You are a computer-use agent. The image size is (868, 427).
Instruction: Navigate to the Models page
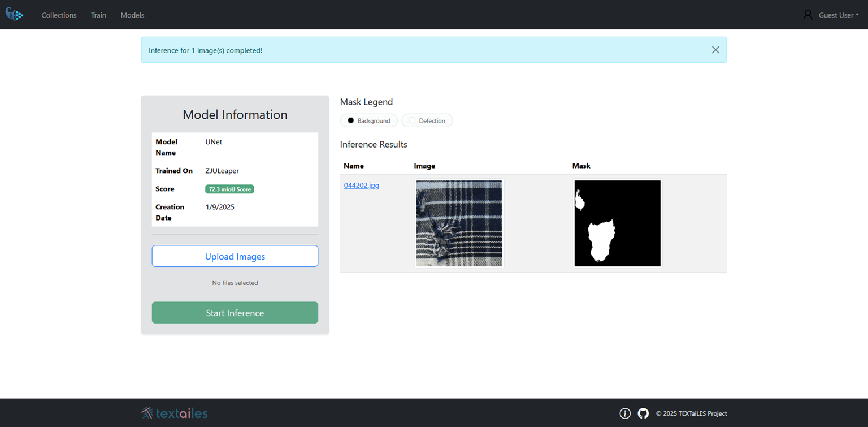tap(132, 15)
